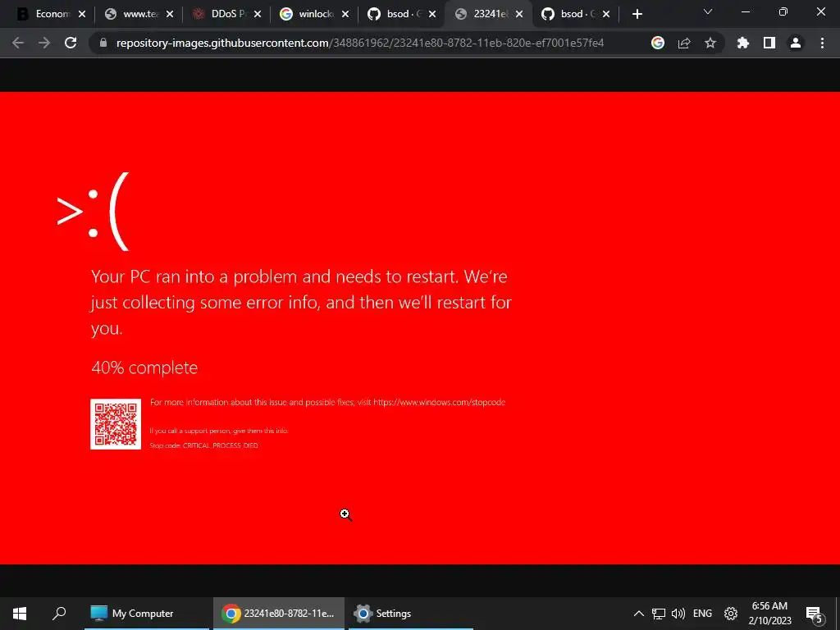Switch to the www.te tab

pyautogui.click(x=139, y=14)
